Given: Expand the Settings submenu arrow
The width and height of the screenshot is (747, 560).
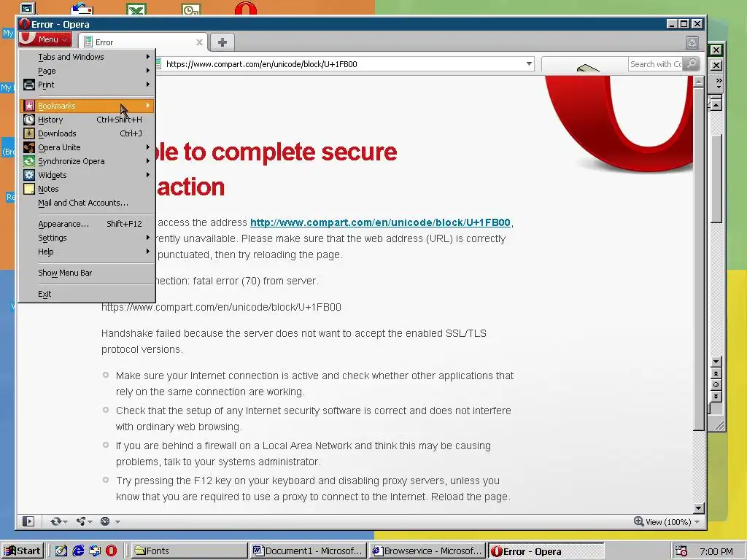Looking at the screenshot, I should pyautogui.click(x=148, y=237).
